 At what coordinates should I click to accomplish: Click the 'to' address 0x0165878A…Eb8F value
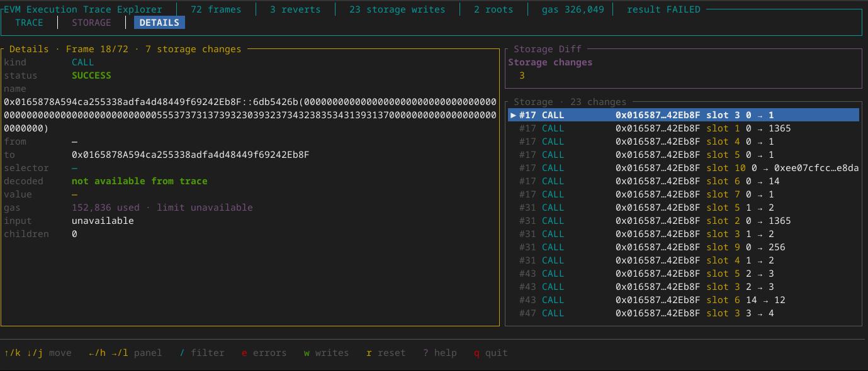click(191, 155)
